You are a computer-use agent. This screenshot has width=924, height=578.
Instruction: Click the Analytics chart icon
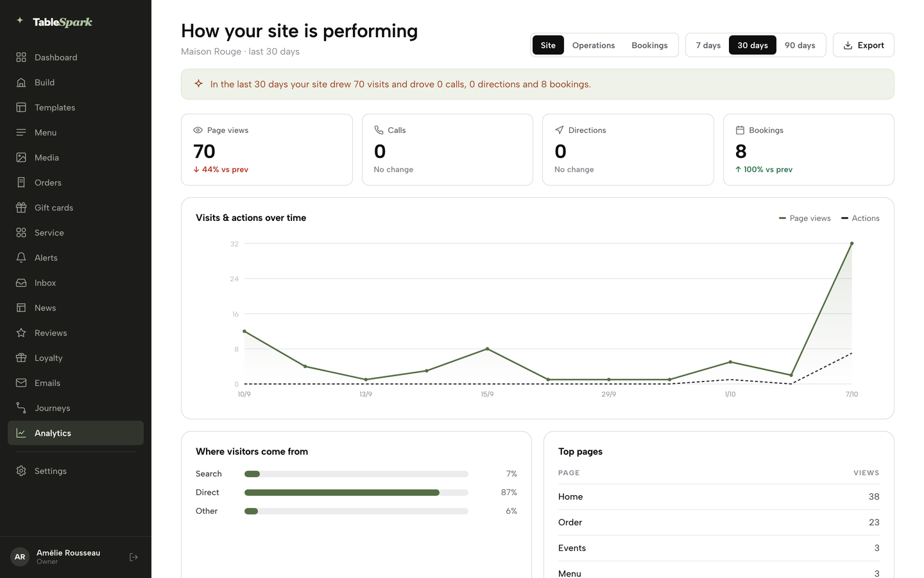(x=21, y=433)
